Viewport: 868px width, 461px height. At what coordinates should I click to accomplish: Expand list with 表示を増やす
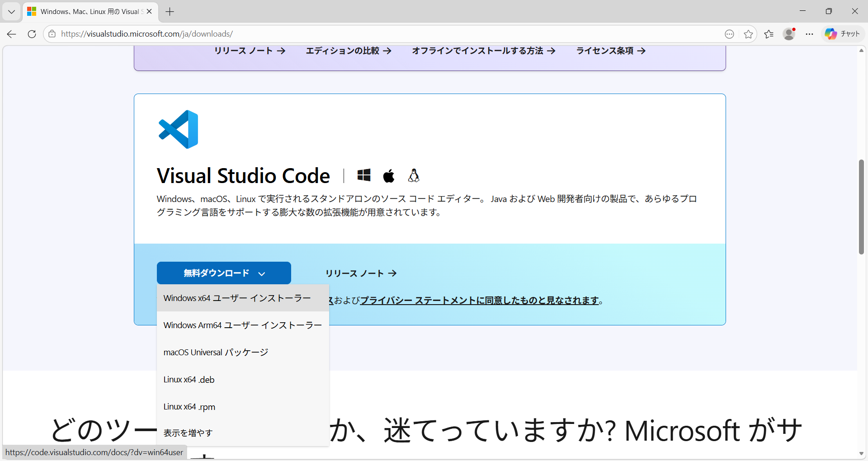(x=188, y=433)
